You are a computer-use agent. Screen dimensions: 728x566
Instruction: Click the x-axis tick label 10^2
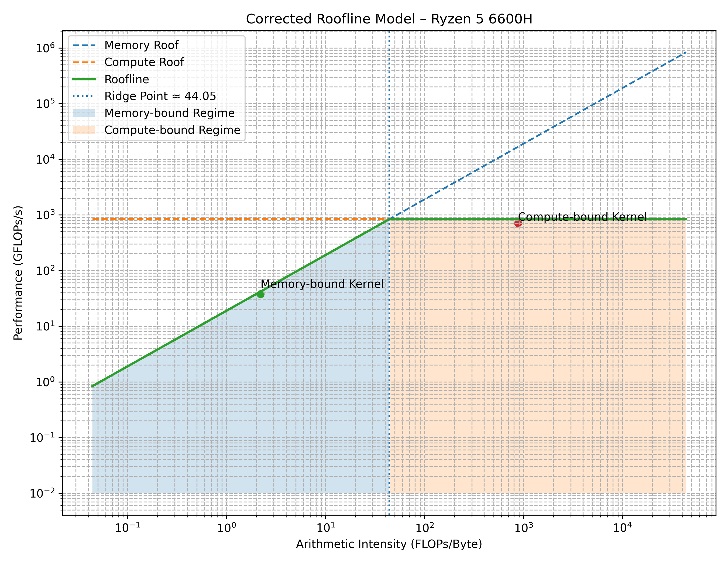pos(425,528)
